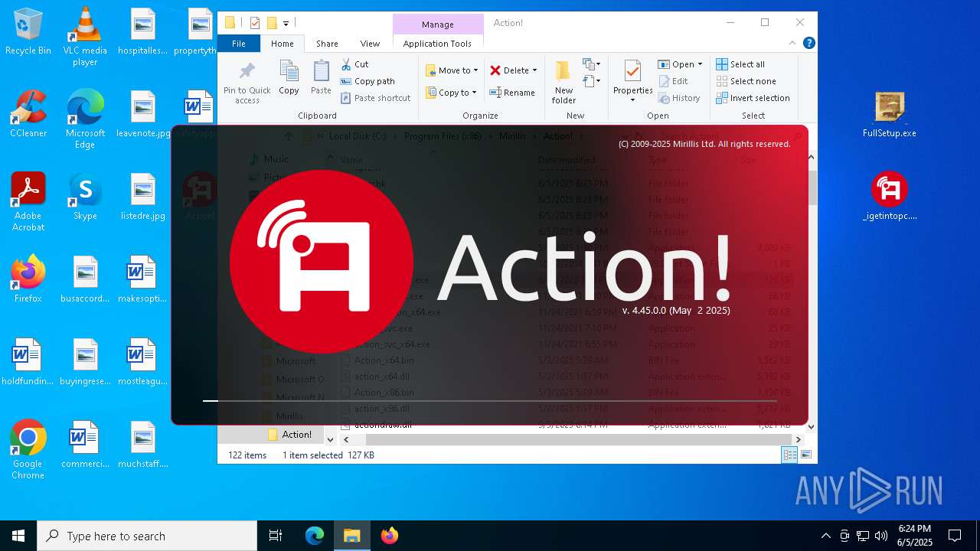
Task: Click the Properties checkmark icon
Action: pyautogui.click(x=632, y=73)
